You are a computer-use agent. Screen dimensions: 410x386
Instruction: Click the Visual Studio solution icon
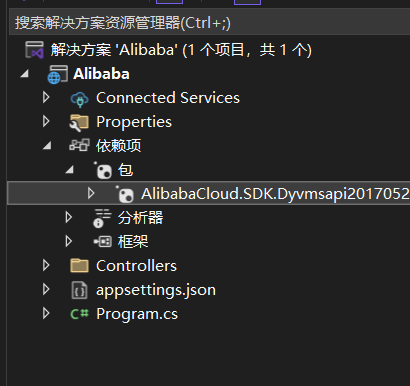(35, 50)
